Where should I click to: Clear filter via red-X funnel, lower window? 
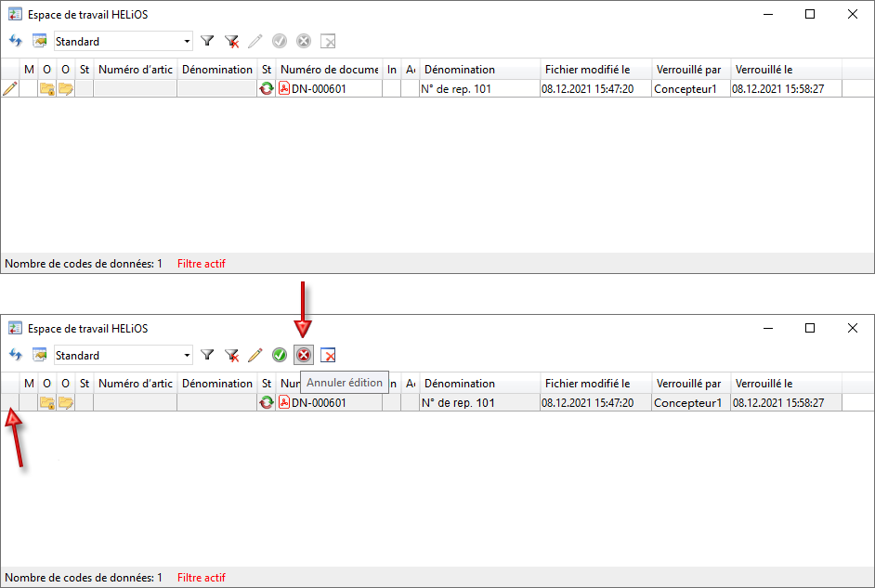tap(231, 356)
